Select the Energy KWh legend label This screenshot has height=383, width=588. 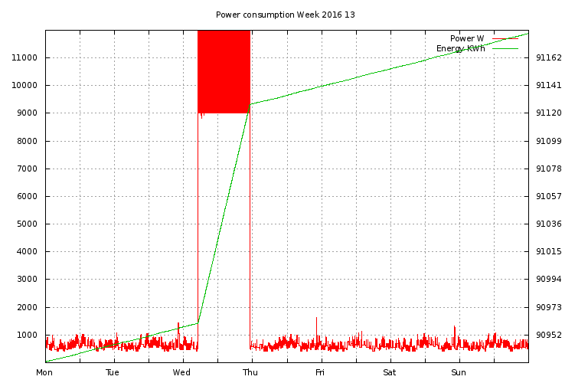460,49
